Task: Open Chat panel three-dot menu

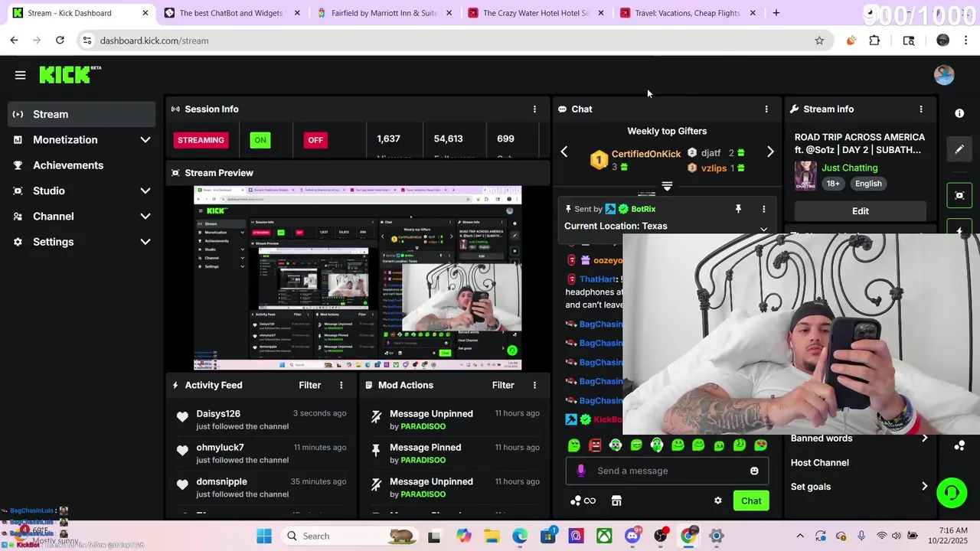Action: tap(766, 109)
